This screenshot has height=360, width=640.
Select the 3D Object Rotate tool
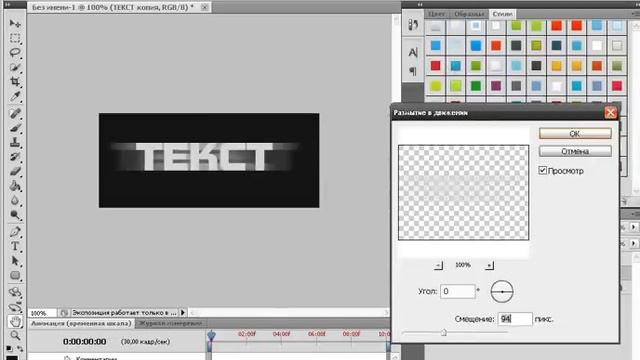(15, 292)
